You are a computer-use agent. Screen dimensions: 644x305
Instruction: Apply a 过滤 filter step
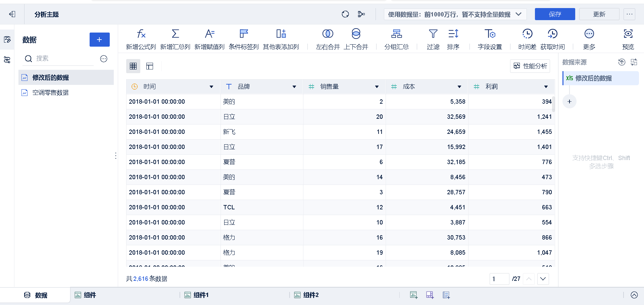433,39
